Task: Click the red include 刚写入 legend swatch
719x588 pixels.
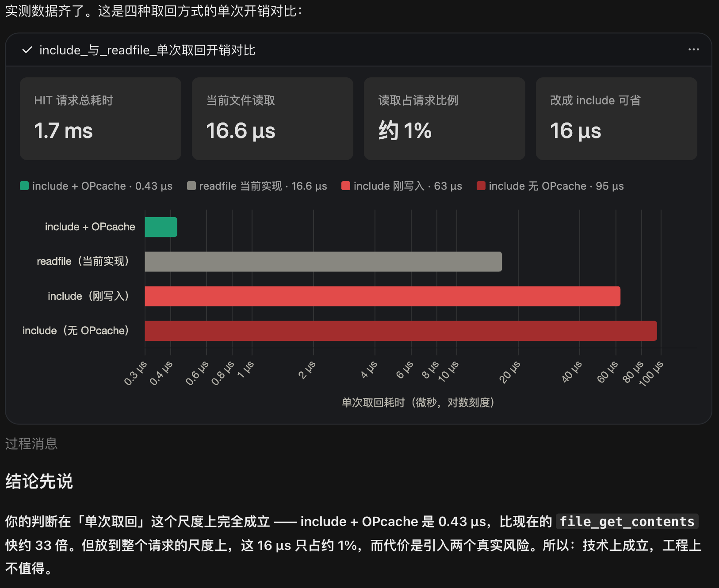Action: [346, 186]
